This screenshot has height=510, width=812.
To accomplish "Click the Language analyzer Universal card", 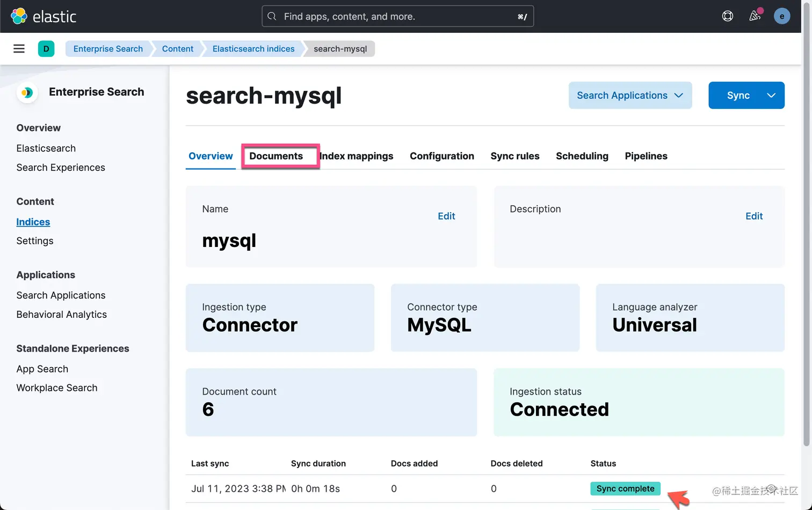I will [690, 318].
